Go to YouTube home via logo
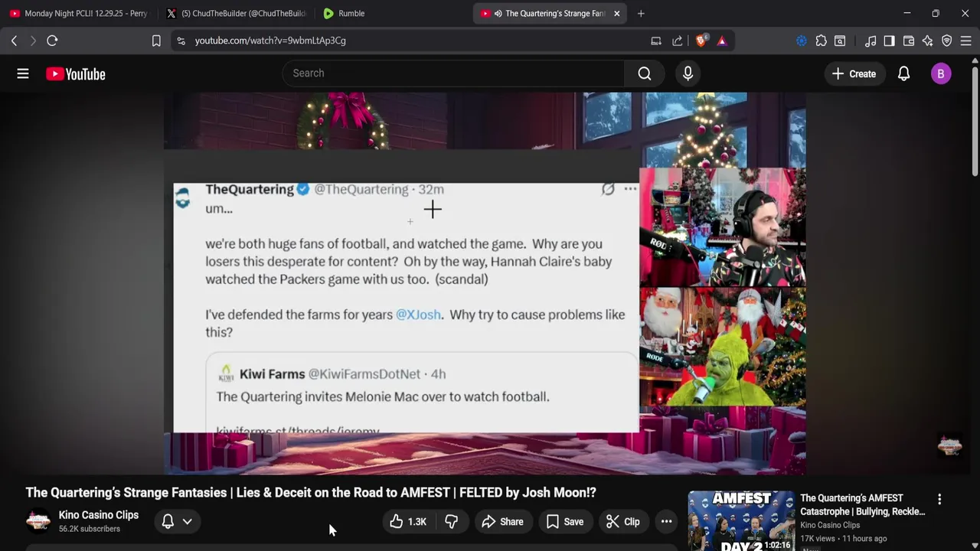This screenshot has width=980, height=551. click(x=75, y=73)
